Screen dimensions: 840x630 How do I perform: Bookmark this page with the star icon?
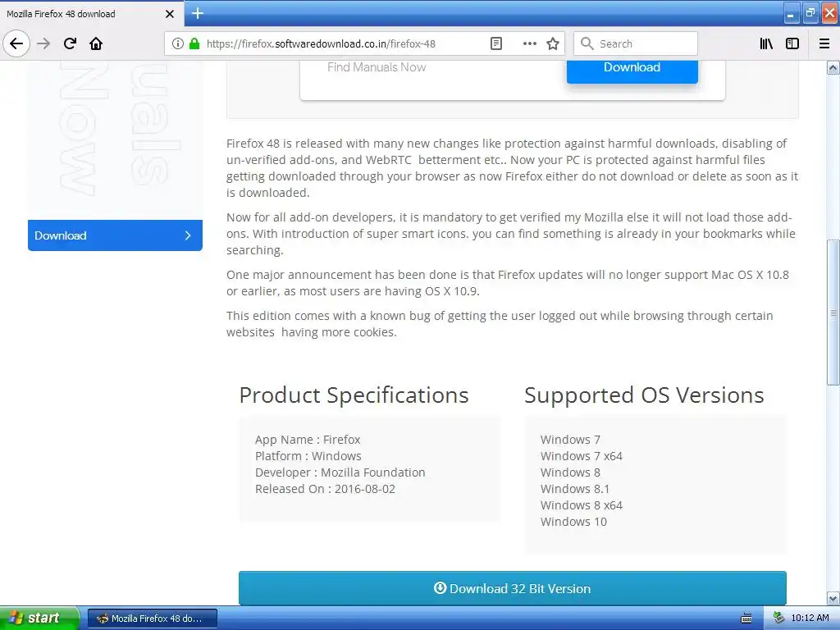553,43
